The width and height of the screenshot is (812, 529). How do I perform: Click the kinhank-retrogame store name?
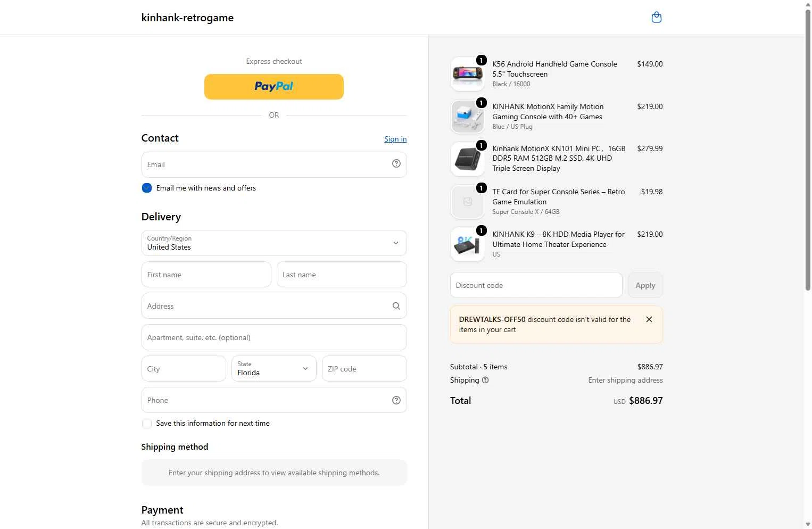coord(187,18)
